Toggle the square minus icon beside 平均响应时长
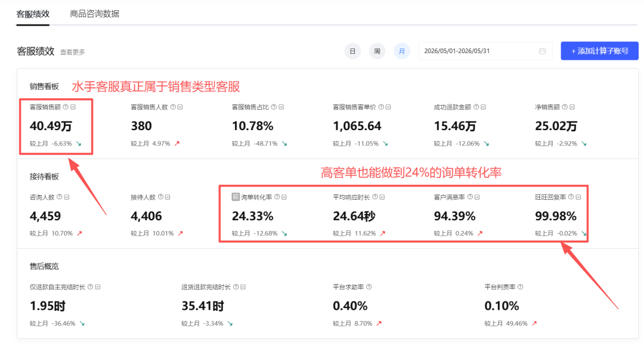 382,197
